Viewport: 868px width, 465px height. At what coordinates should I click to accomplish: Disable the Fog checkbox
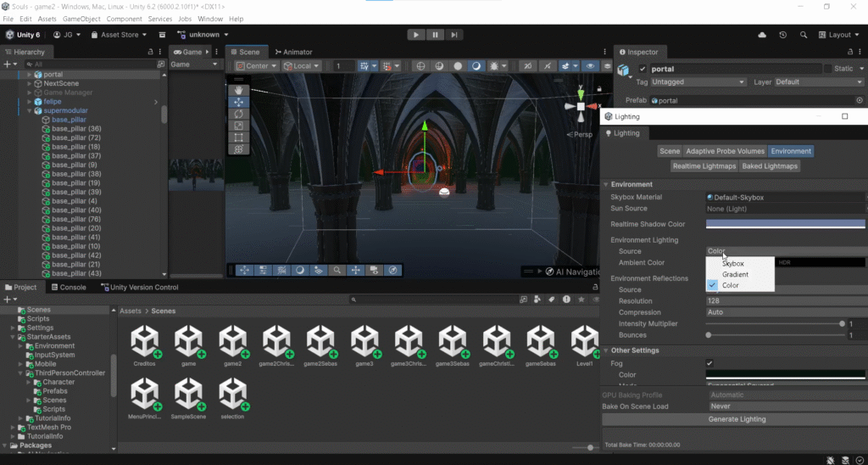pos(709,363)
